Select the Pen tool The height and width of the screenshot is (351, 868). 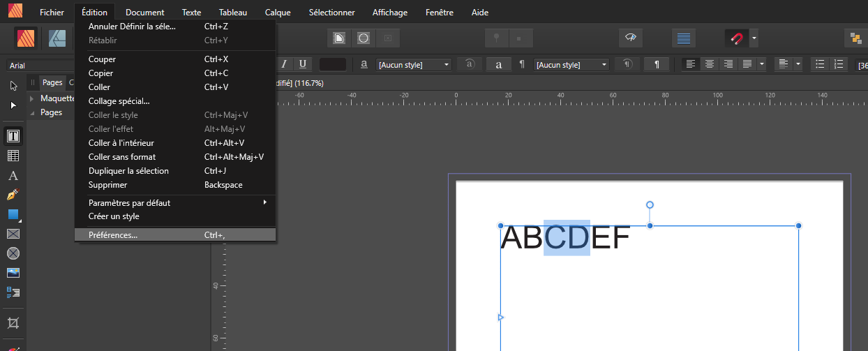coord(13,195)
